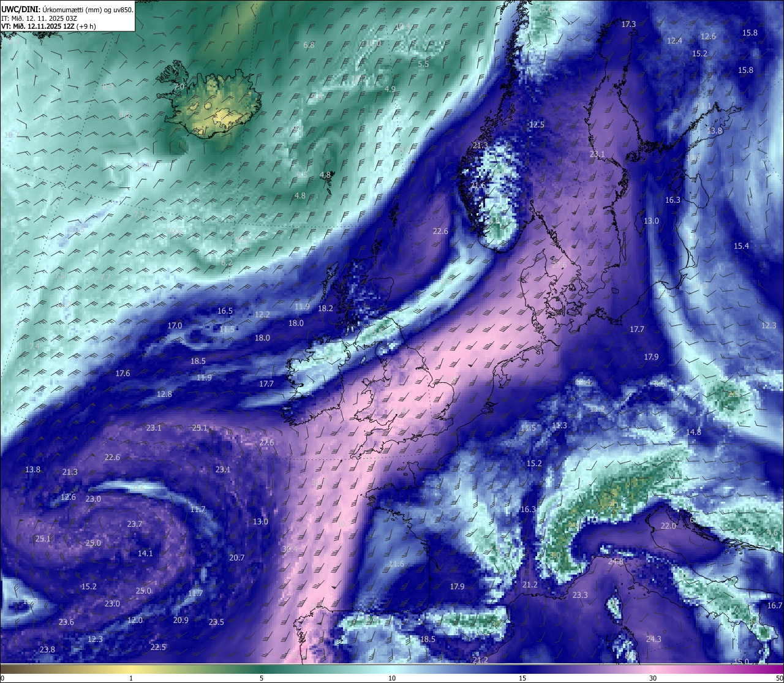
Task: Click the 22.5 value on the map
Action: pos(158,647)
